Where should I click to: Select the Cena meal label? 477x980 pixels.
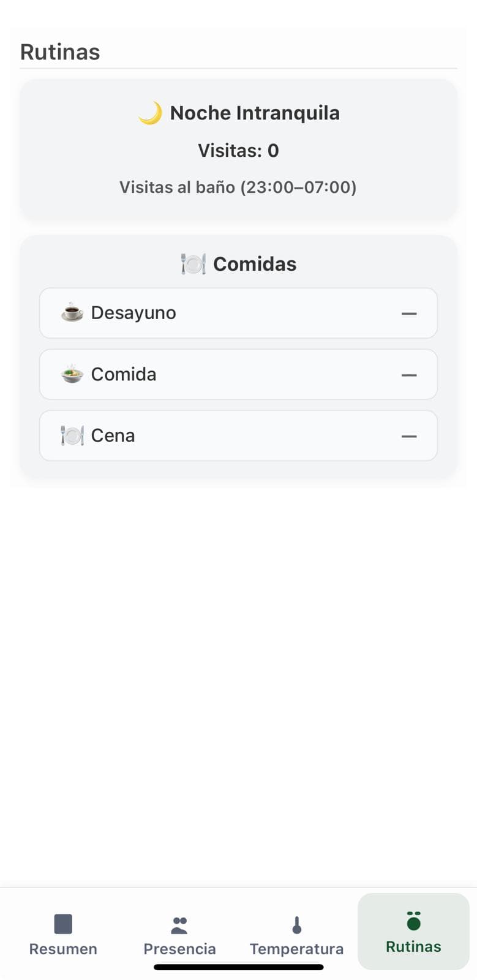click(x=113, y=435)
